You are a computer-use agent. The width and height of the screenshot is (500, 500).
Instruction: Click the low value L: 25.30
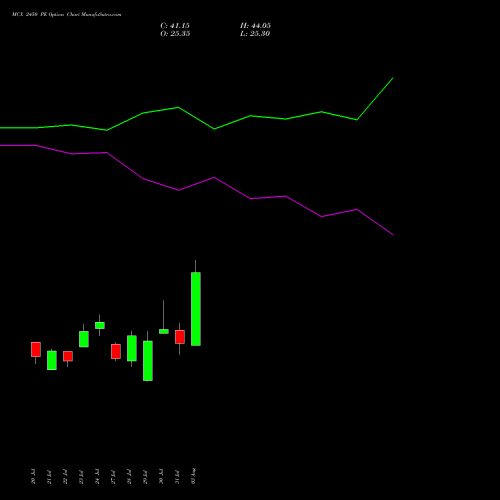click(x=255, y=33)
